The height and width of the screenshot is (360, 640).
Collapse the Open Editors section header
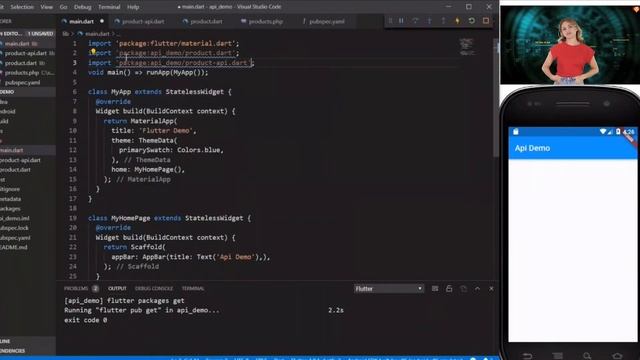28,33
